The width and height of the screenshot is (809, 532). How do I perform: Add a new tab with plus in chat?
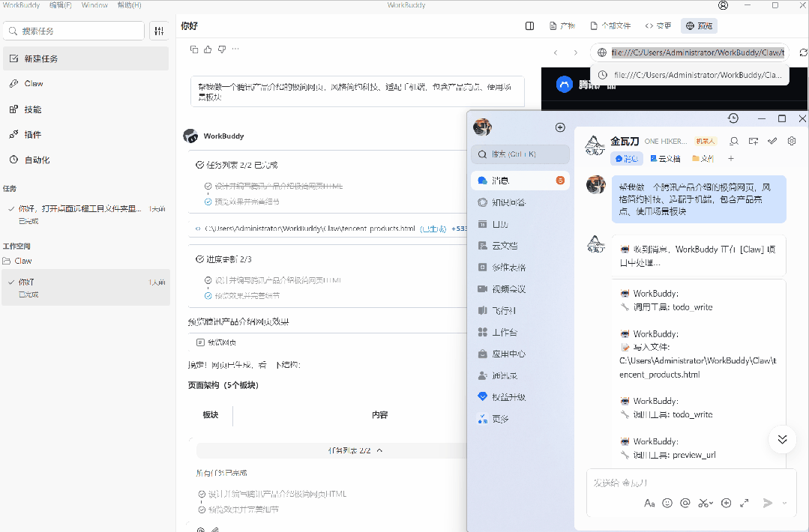730,159
